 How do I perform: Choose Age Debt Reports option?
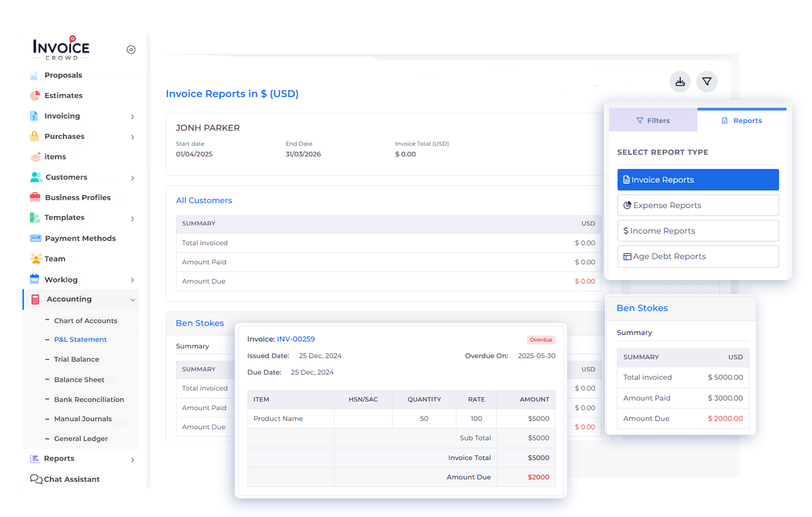(x=697, y=256)
